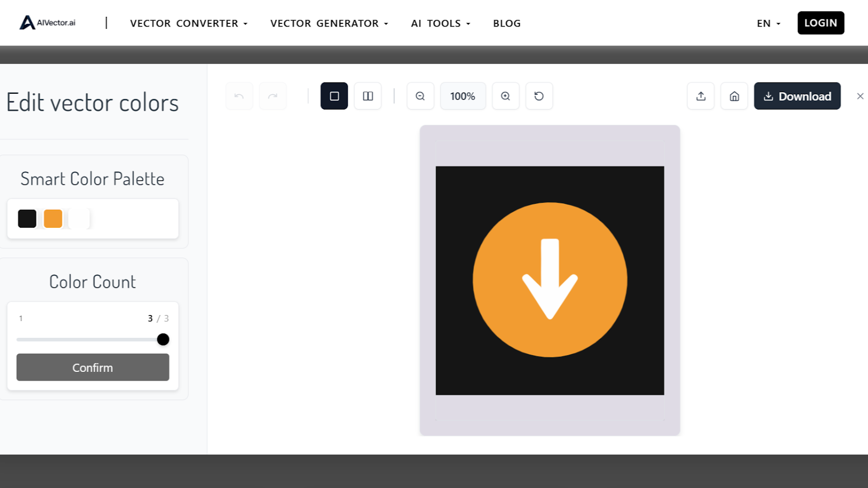Expand the Vector Generator menu
The height and width of the screenshot is (488, 868).
[329, 23]
